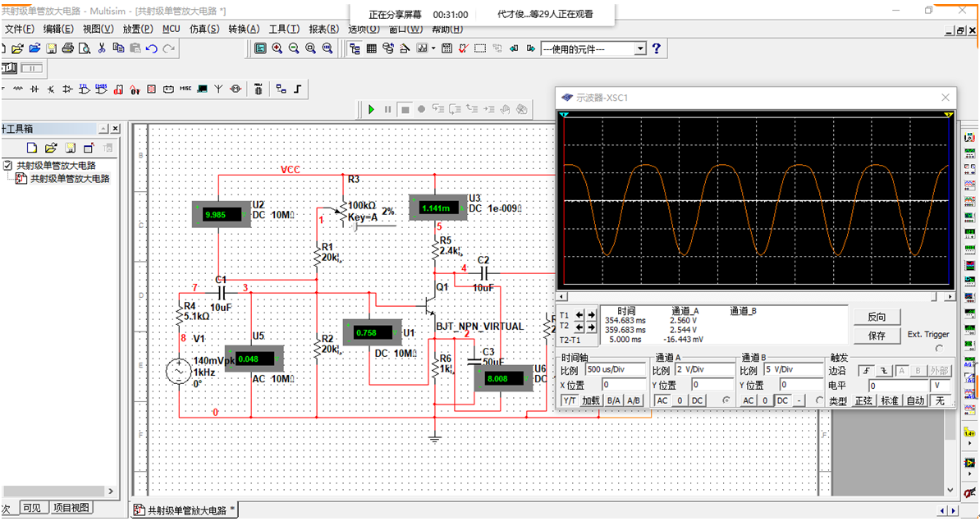Pause the running simulation
This screenshot has height=521, width=980.
[x=387, y=109]
